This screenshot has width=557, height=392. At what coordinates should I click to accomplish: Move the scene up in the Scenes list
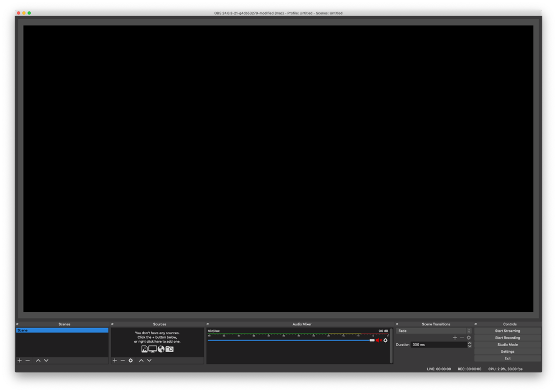click(x=38, y=361)
